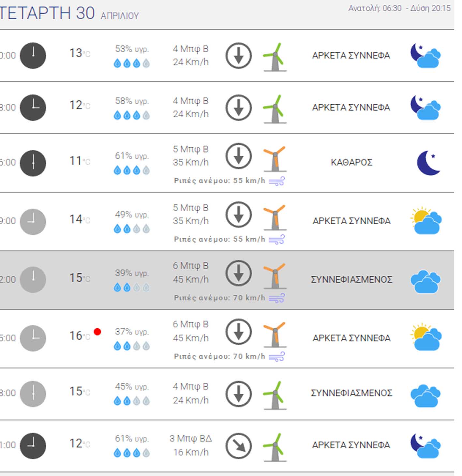Click the sun-and-cloud icon in the 14°C row

click(426, 220)
